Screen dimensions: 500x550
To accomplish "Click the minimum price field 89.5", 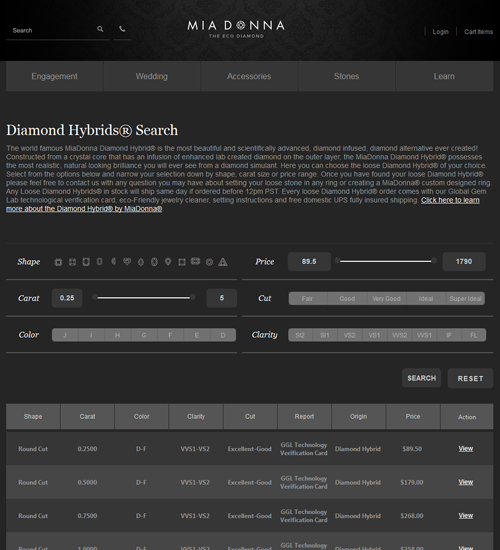I will tap(309, 261).
